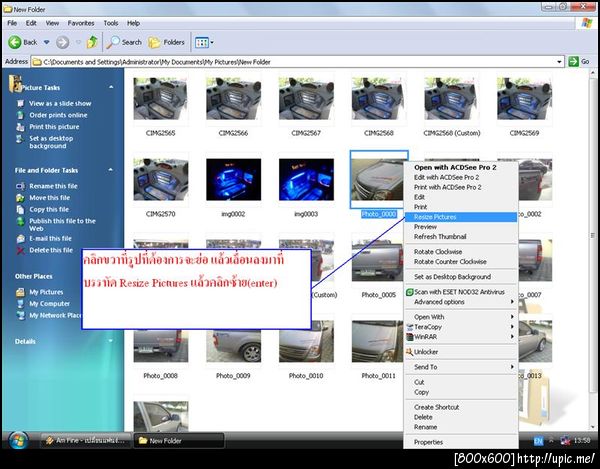600x469 pixels.
Task: Click the E-mail this file icon
Action: click(20, 239)
